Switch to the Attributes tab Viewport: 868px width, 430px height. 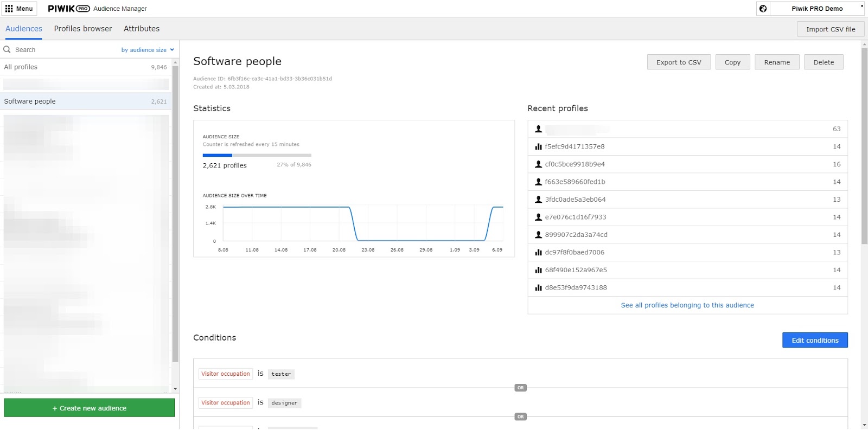[x=142, y=29]
